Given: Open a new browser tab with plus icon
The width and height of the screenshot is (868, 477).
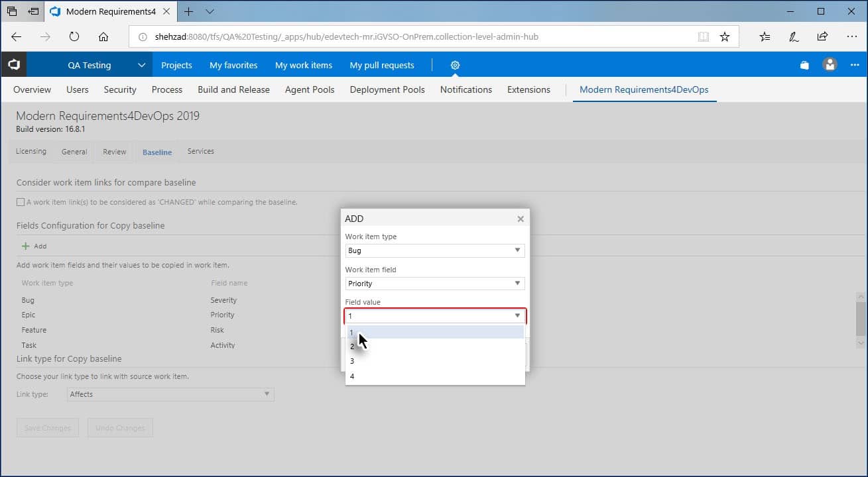Looking at the screenshot, I should coord(189,11).
